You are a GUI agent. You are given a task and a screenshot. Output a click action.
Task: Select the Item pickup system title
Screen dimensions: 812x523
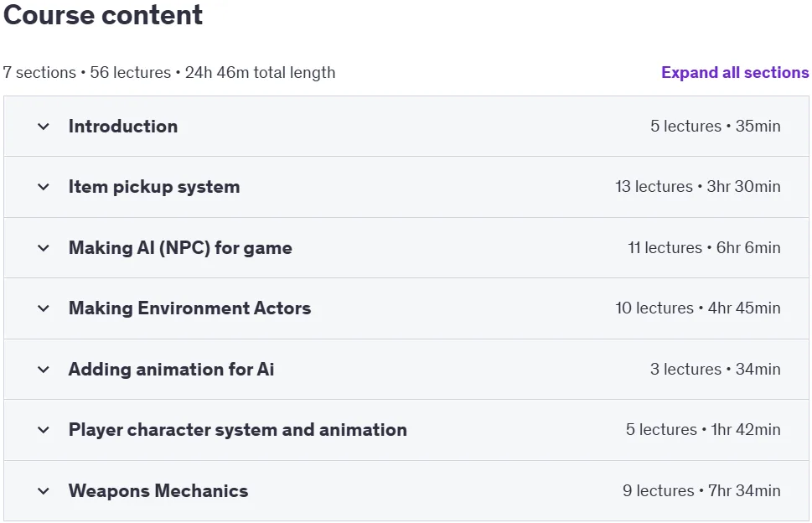tap(154, 187)
